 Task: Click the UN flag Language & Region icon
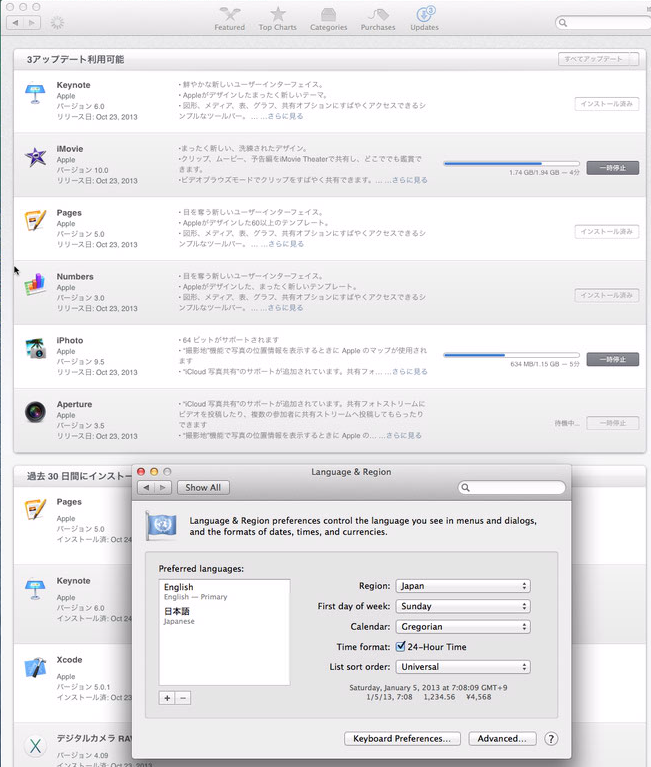(x=161, y=526)
